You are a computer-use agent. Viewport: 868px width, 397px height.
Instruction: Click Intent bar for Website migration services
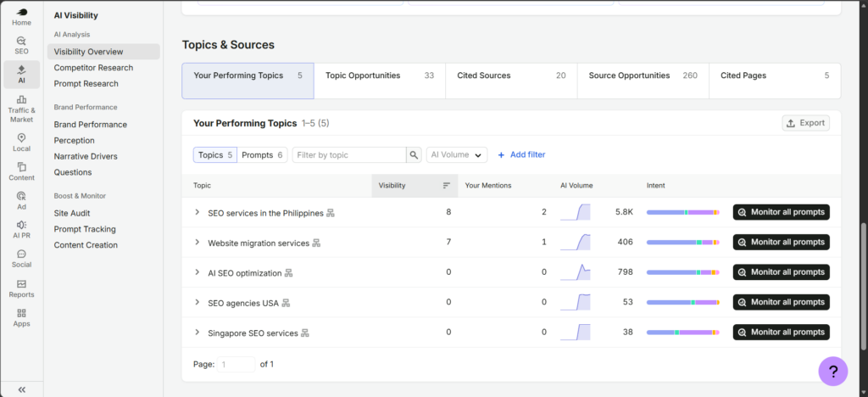(x=683, y=242)
